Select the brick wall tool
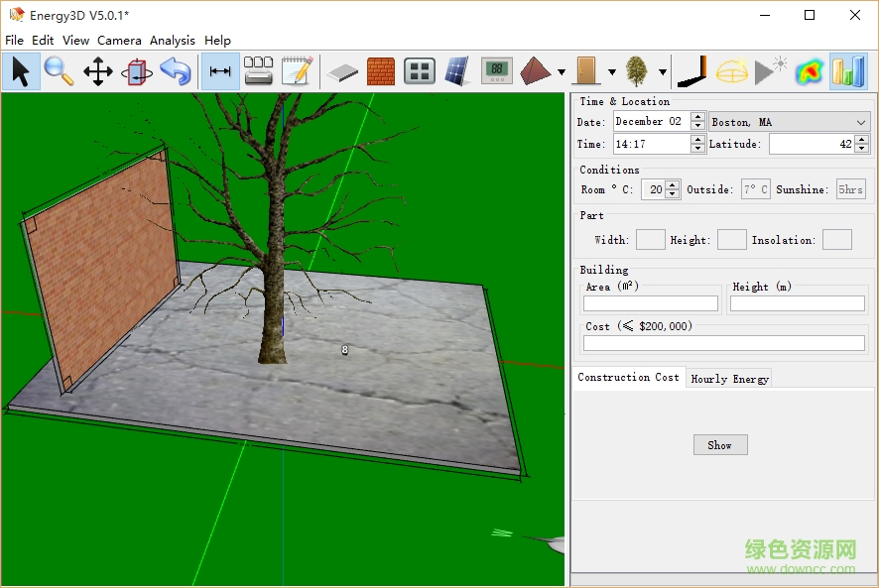This screenshot has width=879, height=588. tap(380, 71)
